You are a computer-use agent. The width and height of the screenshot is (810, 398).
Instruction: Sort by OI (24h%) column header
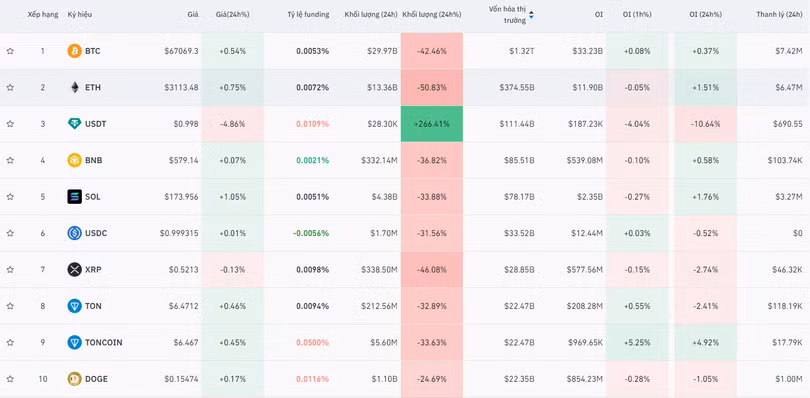[706, 14]
